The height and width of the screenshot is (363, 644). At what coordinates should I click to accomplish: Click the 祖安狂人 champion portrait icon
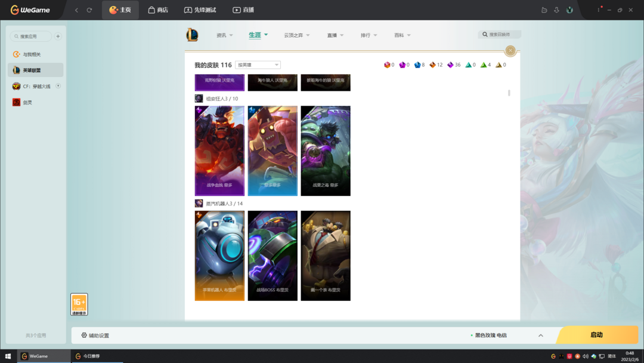pos(199,99)
